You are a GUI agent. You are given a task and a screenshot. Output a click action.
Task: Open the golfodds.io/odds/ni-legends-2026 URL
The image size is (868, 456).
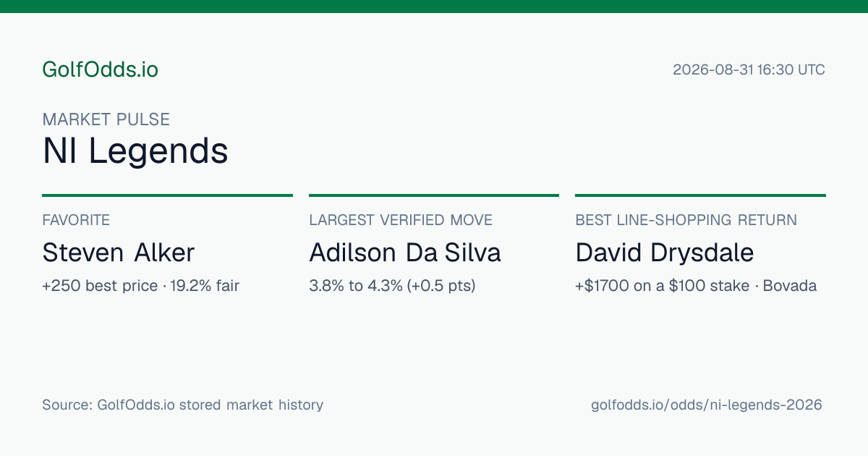tap(707, 405)
